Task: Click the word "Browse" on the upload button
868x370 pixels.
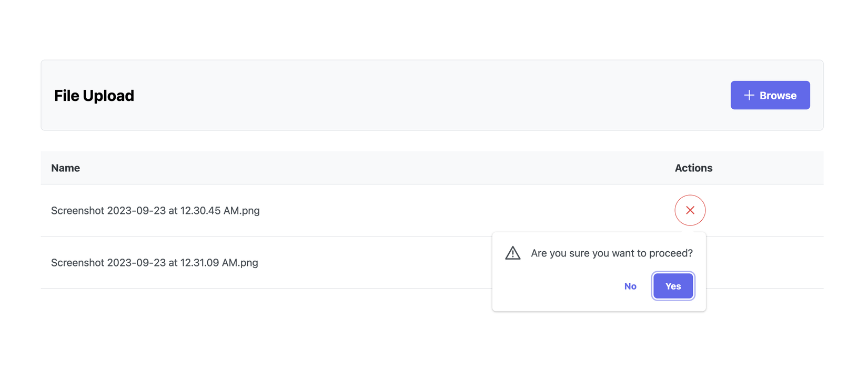Action: tap(778, 96)
